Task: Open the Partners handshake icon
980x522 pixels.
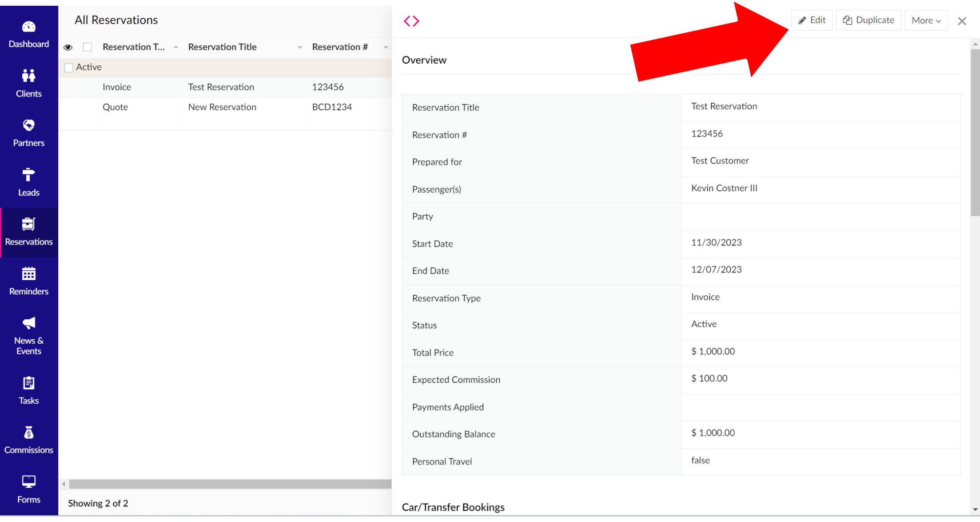Action: point(28,125)
